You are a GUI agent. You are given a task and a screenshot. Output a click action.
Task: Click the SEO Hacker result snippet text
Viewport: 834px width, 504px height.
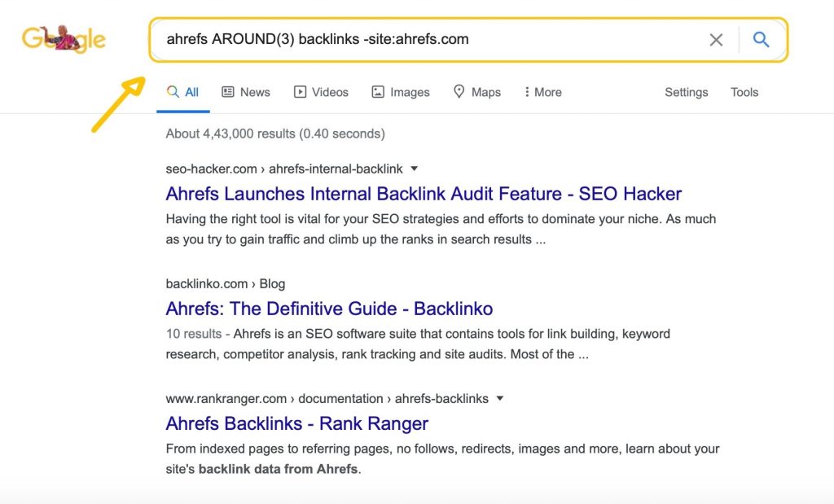coord(441,229)
